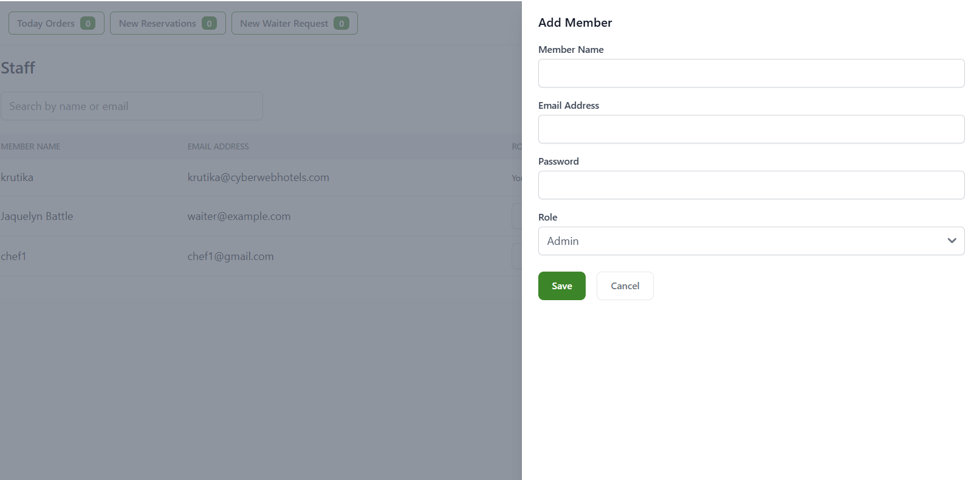
Task: Open the Today Orders tab
Action: 46,24
